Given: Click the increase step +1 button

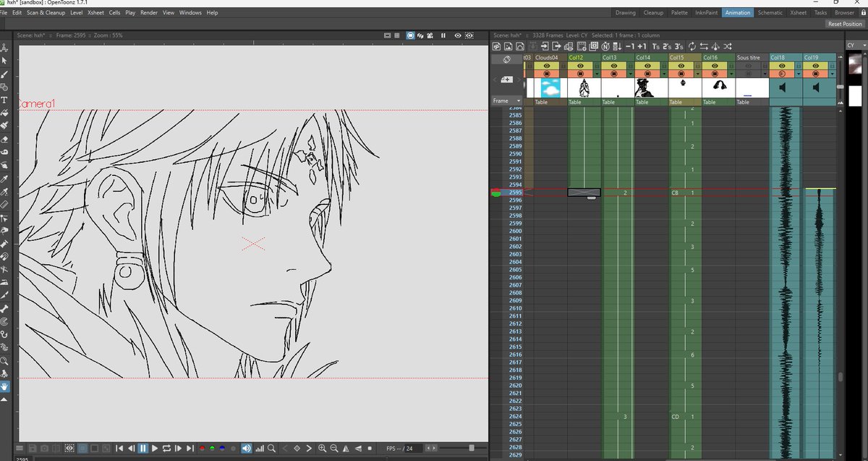Looking at the screenshot, I should [x=642, y=46].
